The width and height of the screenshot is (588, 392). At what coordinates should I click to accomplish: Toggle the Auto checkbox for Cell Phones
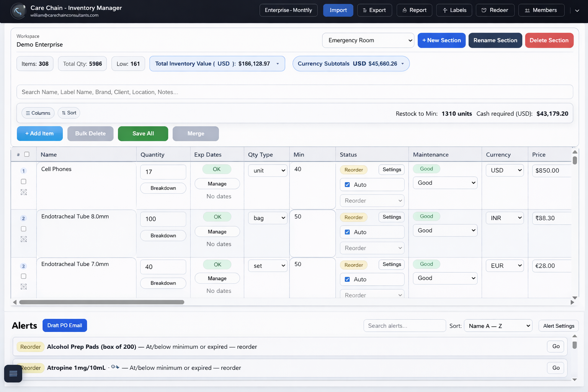(347, 185)
